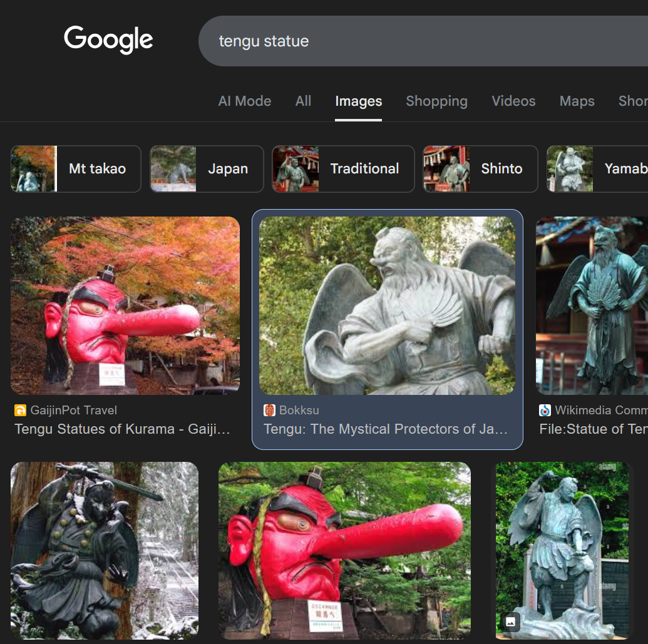This screenshot has width=648, height=644.
Task: Click the GaijinPot Travel favicon
Action: point(20,410)
